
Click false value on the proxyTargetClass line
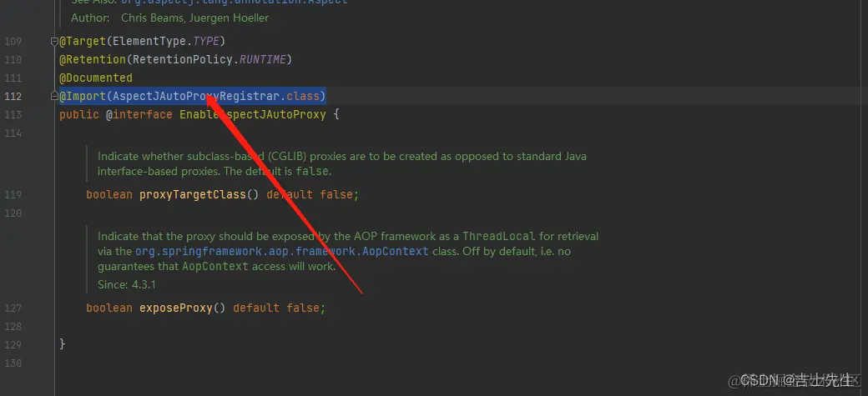coord(336,195)
